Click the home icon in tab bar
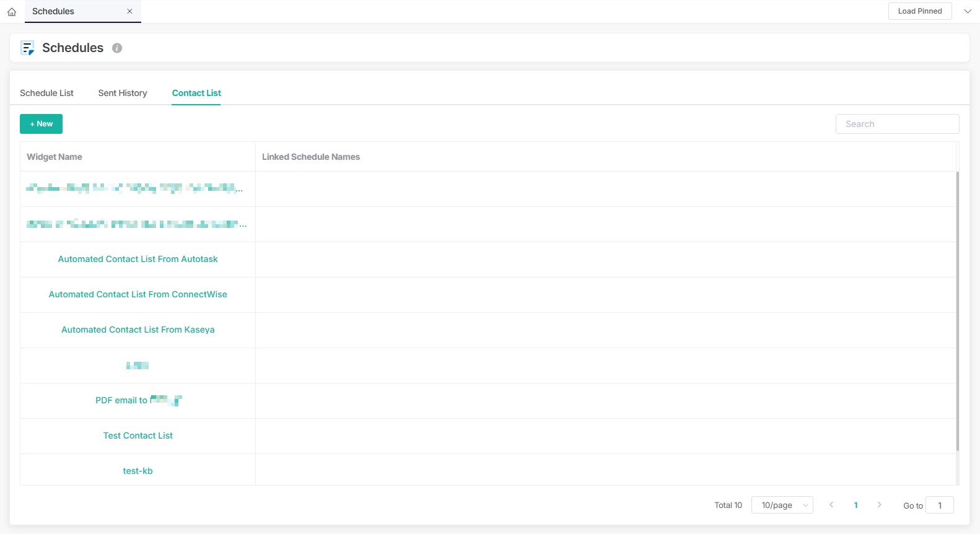Viewport: 980px width, 534px height. [x=12, y=12]
